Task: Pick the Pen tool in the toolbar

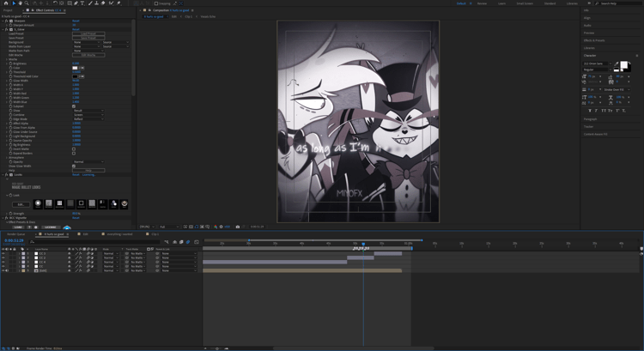Action: (x=76, y=3)
